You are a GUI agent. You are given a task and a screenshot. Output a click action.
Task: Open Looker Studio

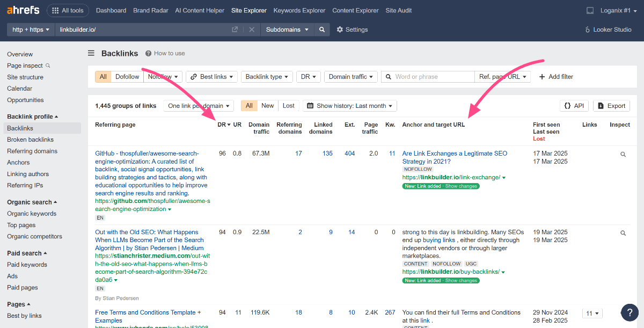[608, 30]
